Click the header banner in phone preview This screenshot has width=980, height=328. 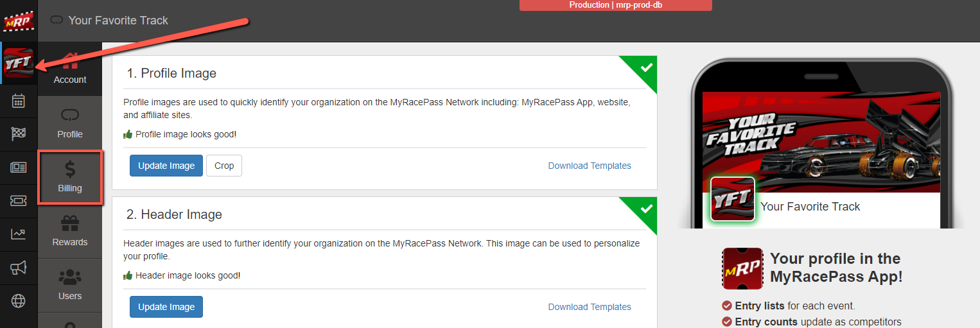point(821,142)
